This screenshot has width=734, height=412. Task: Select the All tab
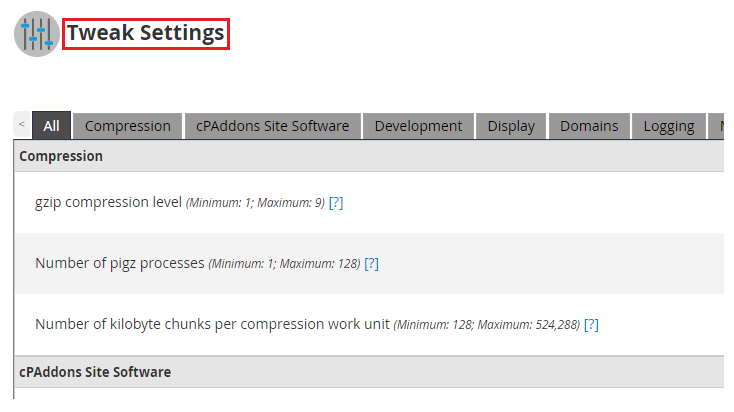(51, 126)
